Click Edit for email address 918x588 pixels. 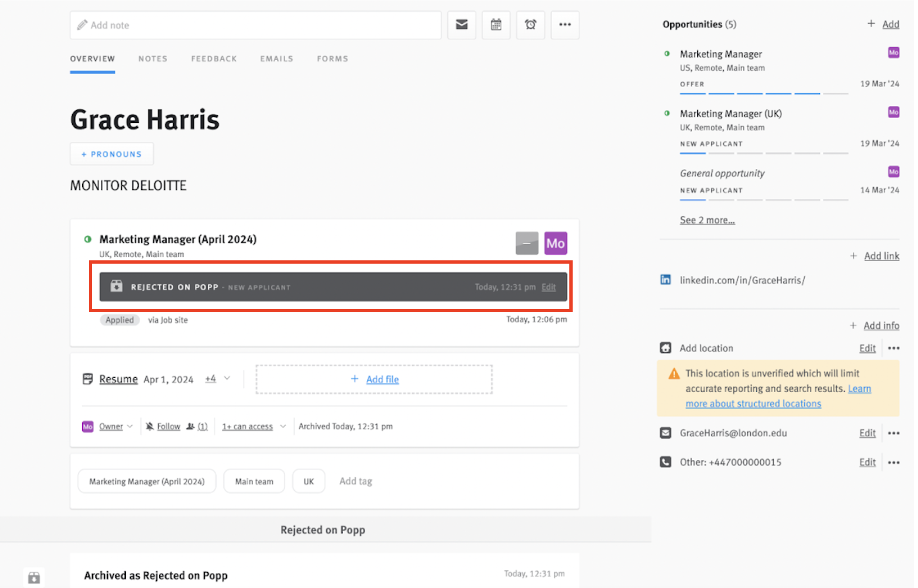(867, 433)
